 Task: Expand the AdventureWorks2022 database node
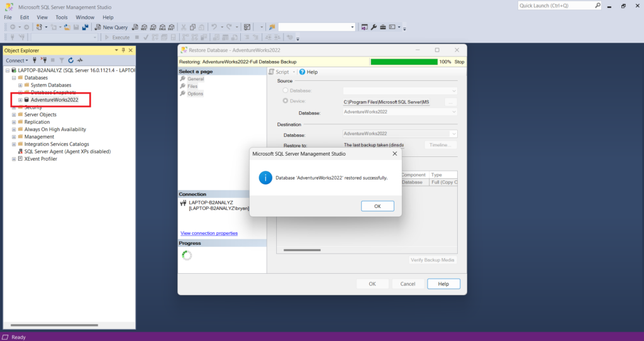20,100
